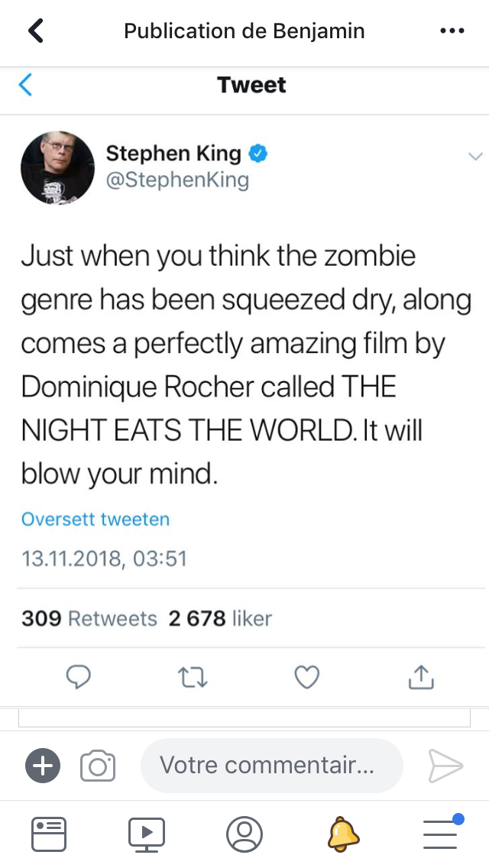The image size is (489, 868).
Task: Focus the Votre commentaire input field
Action: (272, 766)
